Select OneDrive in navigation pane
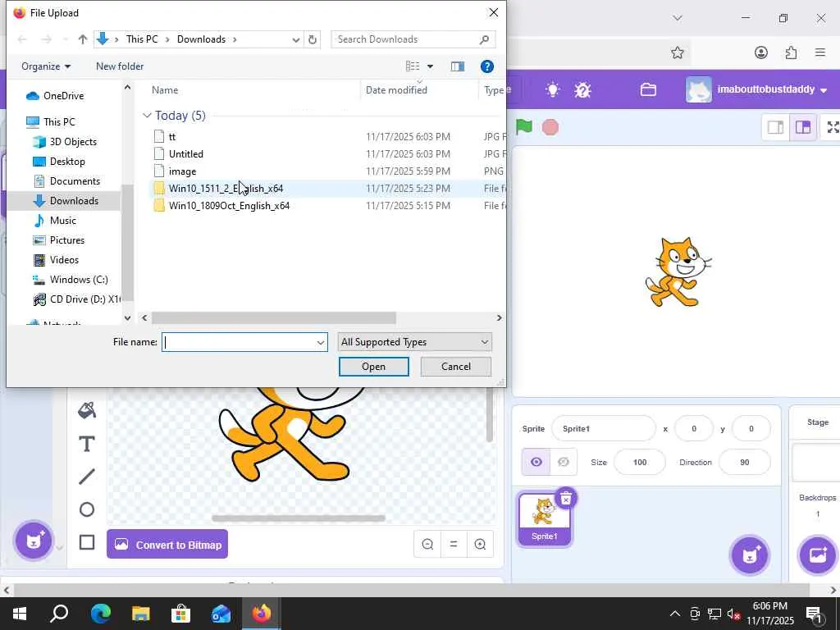Screen dimensions: 840x630 [63, 96]
